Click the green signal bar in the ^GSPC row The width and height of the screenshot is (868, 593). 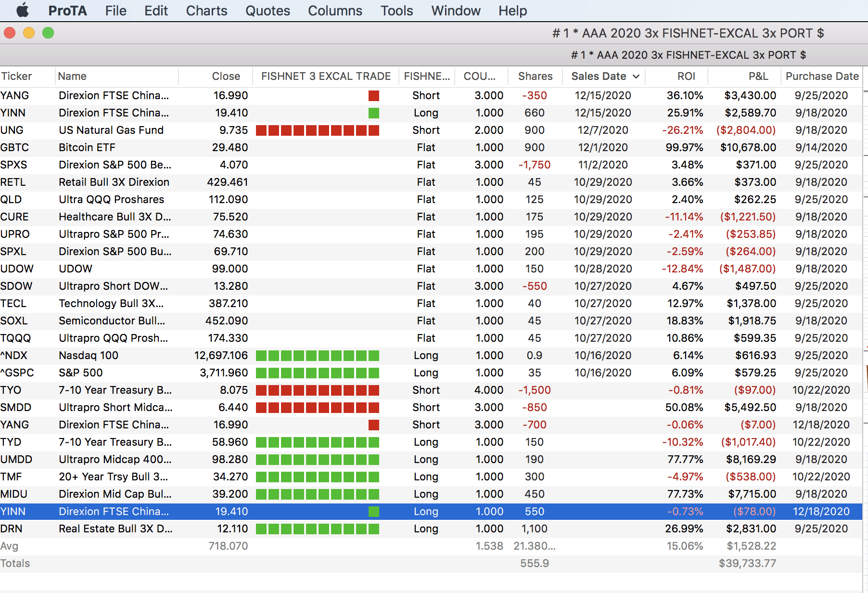point(318,373)
